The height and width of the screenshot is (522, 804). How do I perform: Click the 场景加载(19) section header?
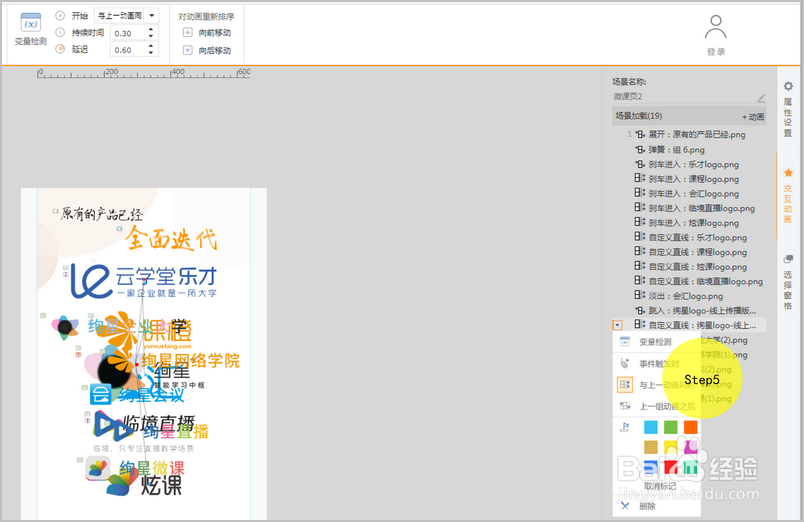click(689, 116)
